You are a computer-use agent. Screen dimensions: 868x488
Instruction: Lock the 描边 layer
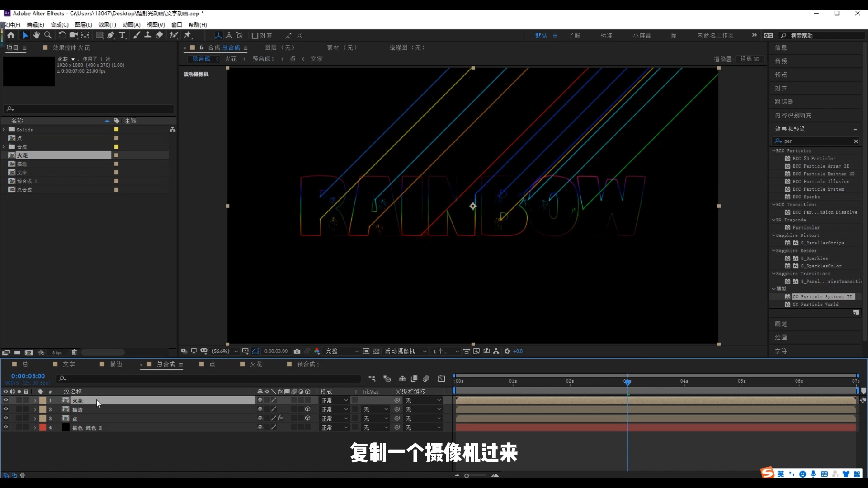26,409
